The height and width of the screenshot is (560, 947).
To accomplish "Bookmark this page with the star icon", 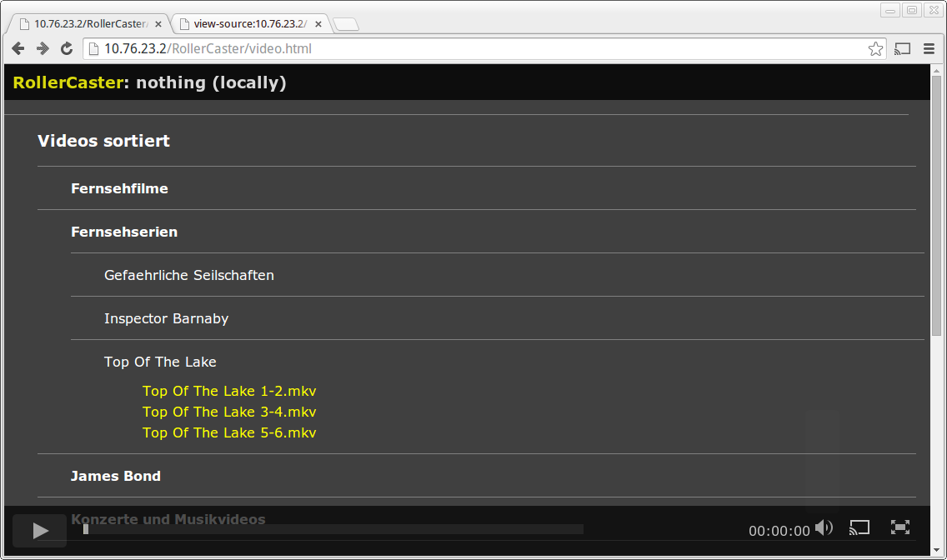I will click(876, 49).
